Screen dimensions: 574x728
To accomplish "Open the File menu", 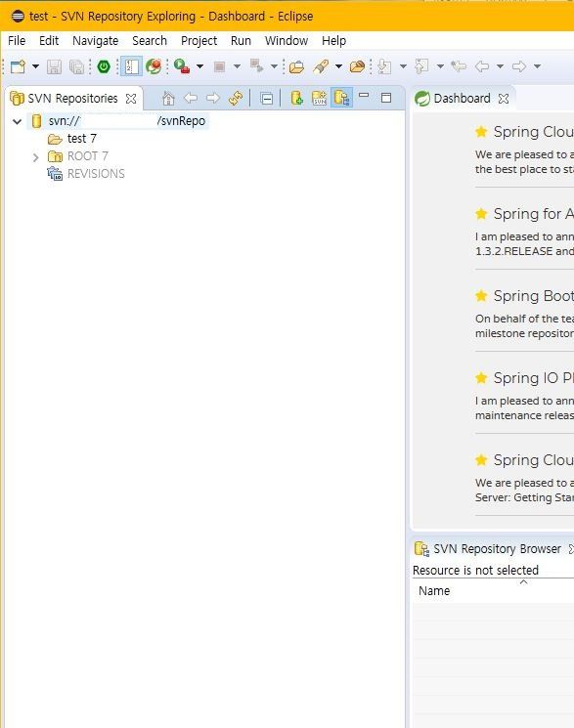I will click(x=17, y=41).
